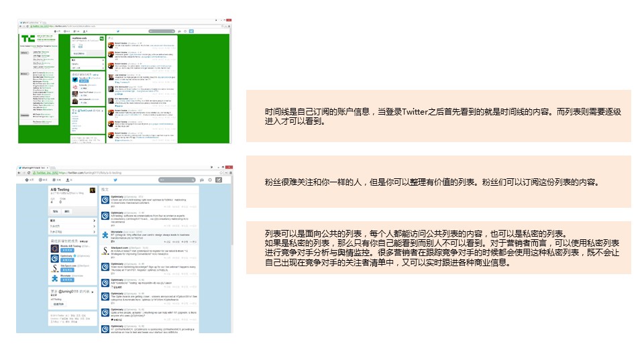This screenshot has width=644, height=362.
Task: Click compose tweet button in green screenshot
Action: [191, 32]
